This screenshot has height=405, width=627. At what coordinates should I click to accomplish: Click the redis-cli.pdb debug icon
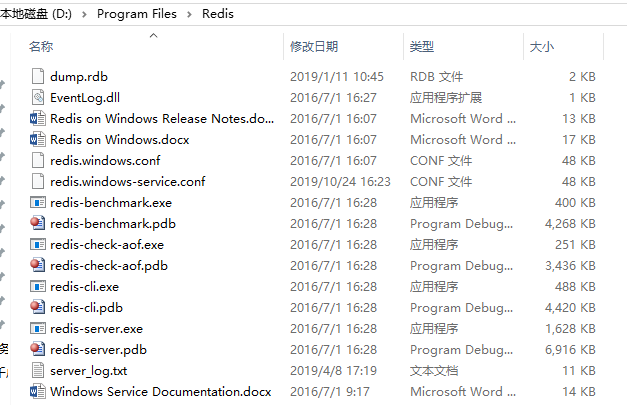coord(38,307)
